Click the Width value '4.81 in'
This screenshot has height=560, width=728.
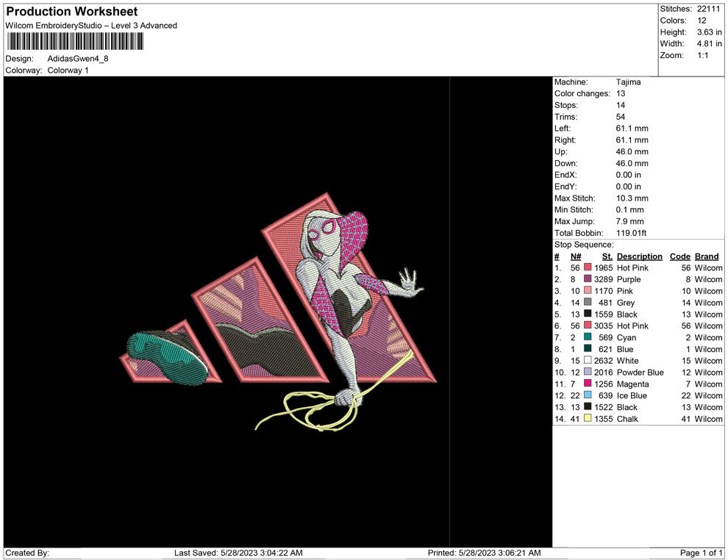coord(710,43)
